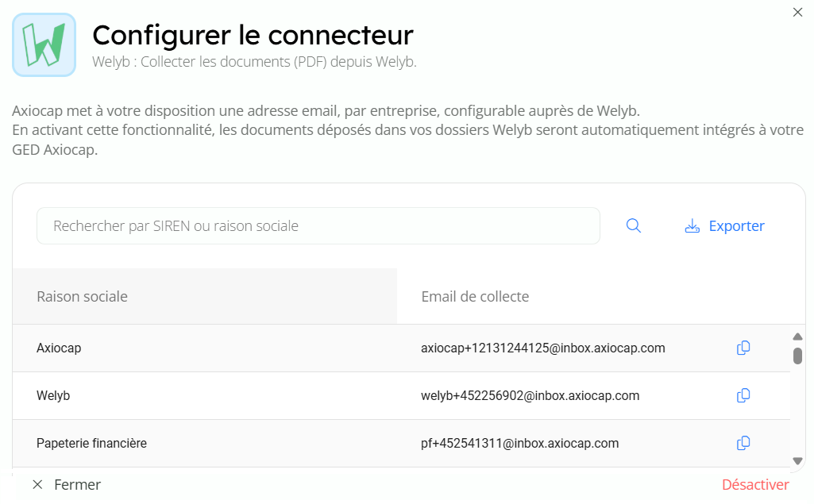
Task: Click the welyb+452256902 email address
Action: pos(530,395)
